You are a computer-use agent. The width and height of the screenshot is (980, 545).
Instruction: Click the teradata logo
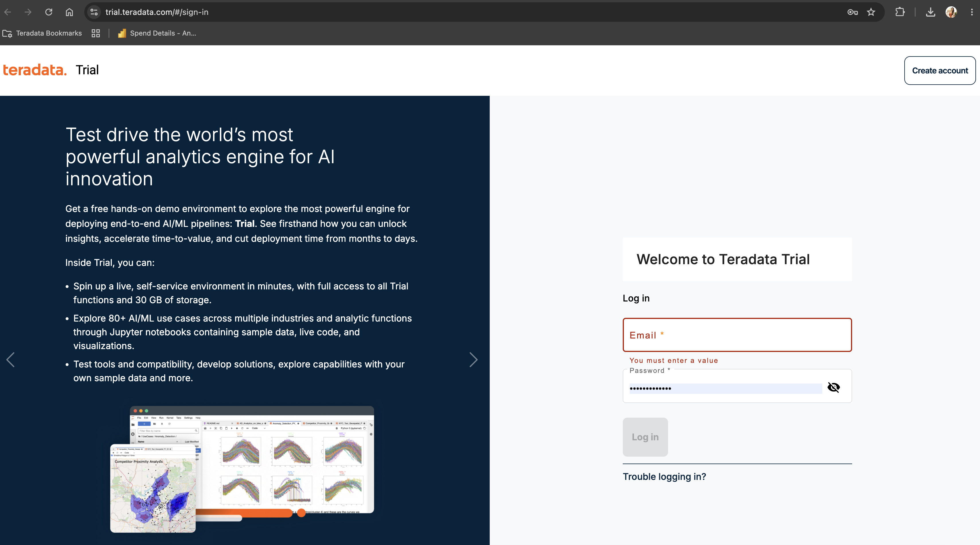[x=35, y=70]
